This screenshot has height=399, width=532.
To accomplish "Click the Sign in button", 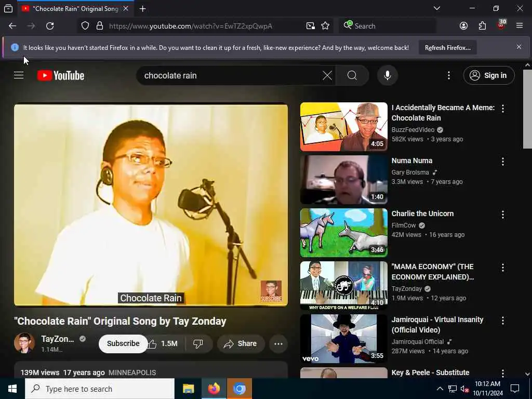I will tap(488, 75).
